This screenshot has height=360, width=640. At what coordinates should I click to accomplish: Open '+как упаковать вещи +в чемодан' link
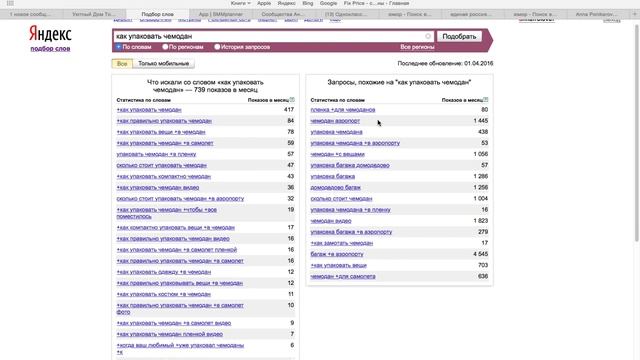tap(161, 132)
